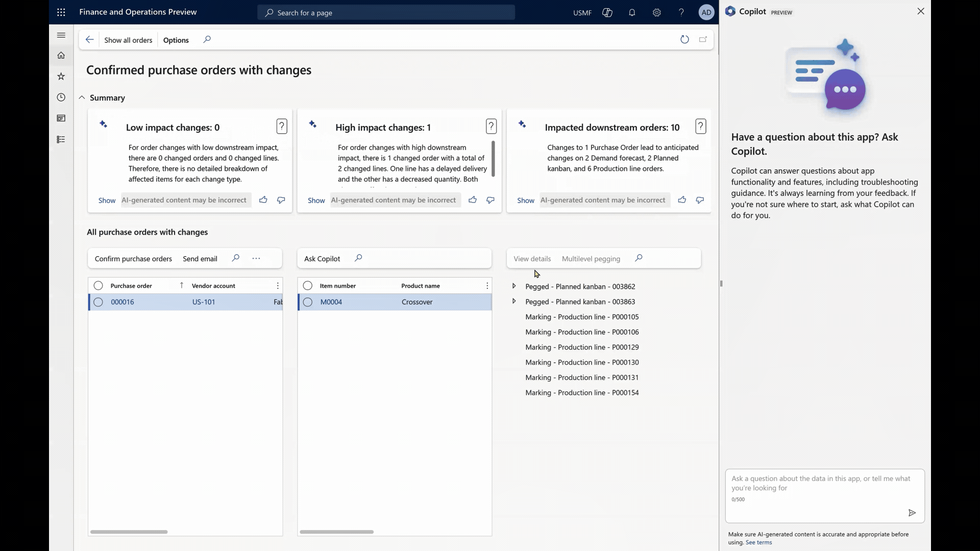Open the app launcher waffle icon
Image resolution: width=980 pixels, height=551 pixels.
(61, 12)
